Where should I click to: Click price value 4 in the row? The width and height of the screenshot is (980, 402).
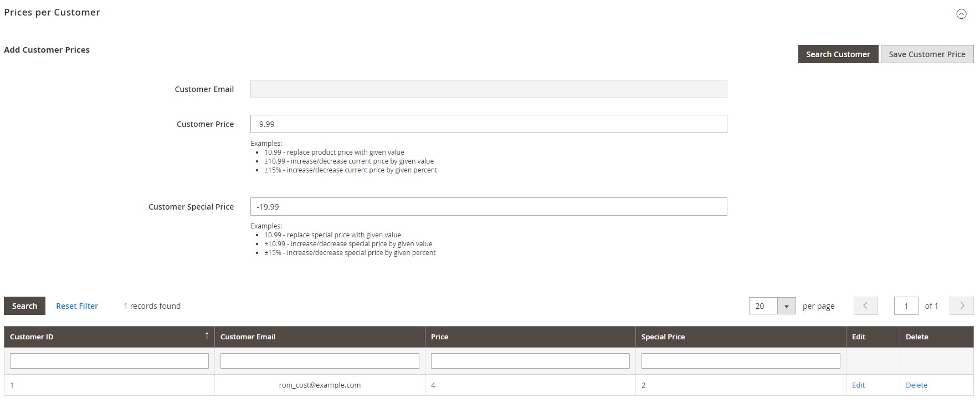click(x=433, y=385)
